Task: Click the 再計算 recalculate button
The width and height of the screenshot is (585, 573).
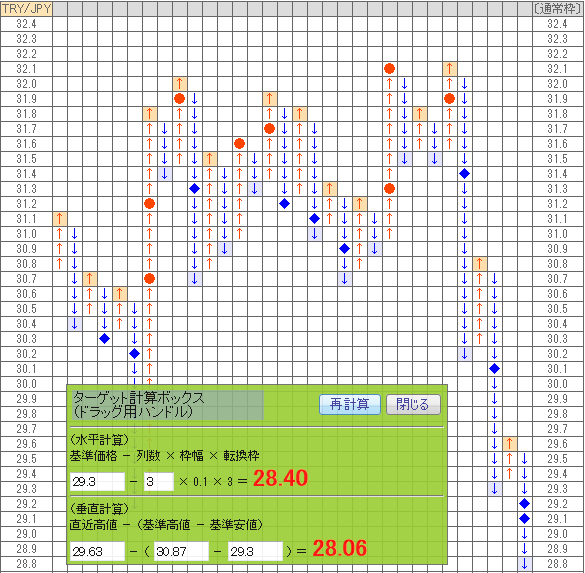Action: [350, 404]
